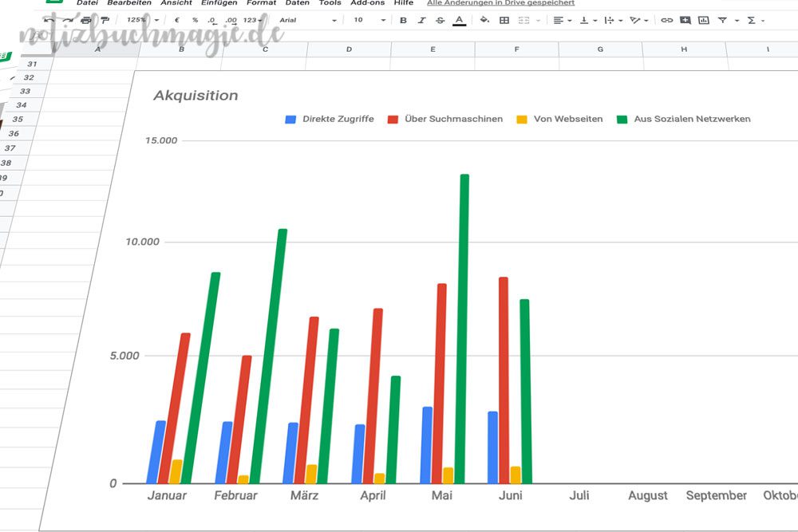Image resolution: width=798 pixels, height=532 pixels.
Task: Open the Format menu
Action: pos(261,3)
